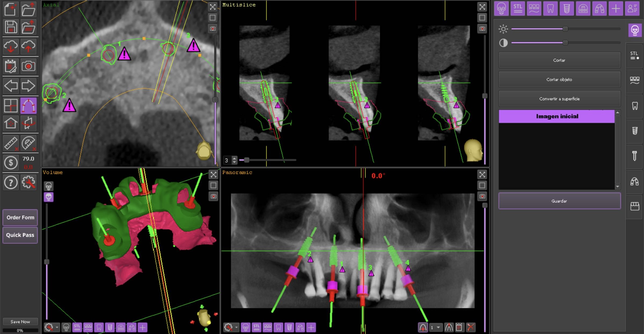Click the ruler distance measurement tool
Image resolution: width=644 pixels, height=334 pixels.
(x=11, y=143)
